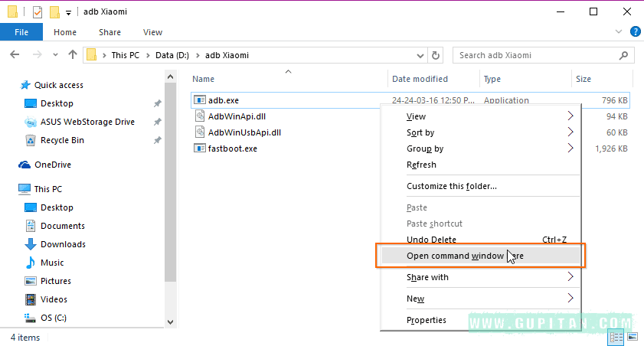Expand the New submenu arrow

[570, 299]
